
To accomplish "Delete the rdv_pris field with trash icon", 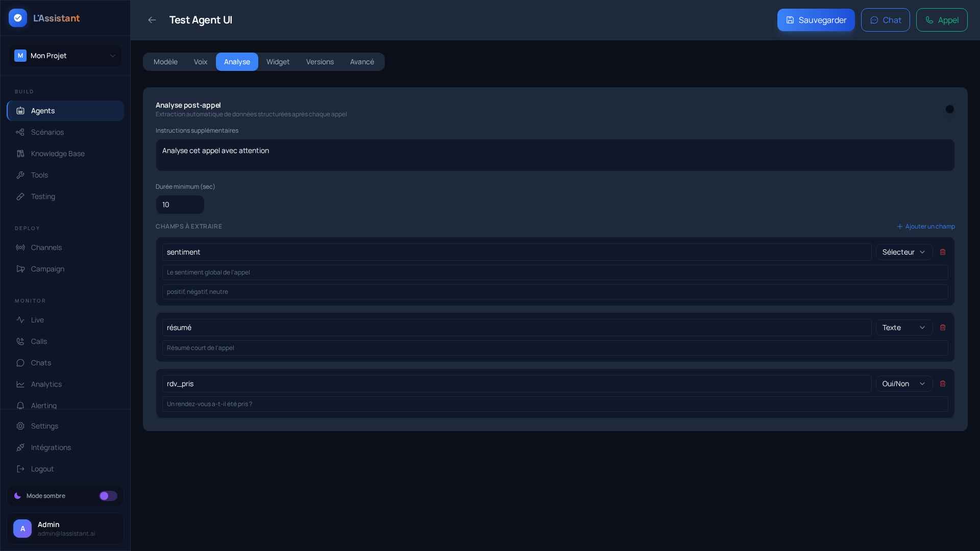I will coord(943,384).
